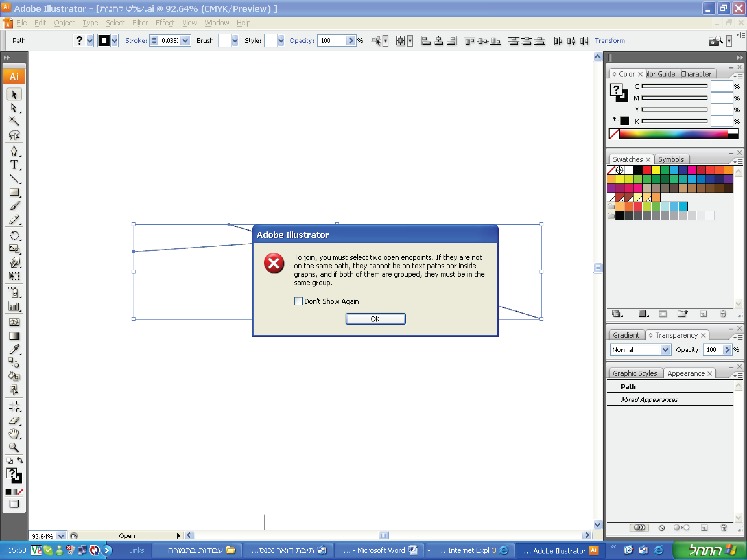Pick the Magic Wand tool
The height and width of the screenshot is (560, 747).
click(x=14, y=121)
